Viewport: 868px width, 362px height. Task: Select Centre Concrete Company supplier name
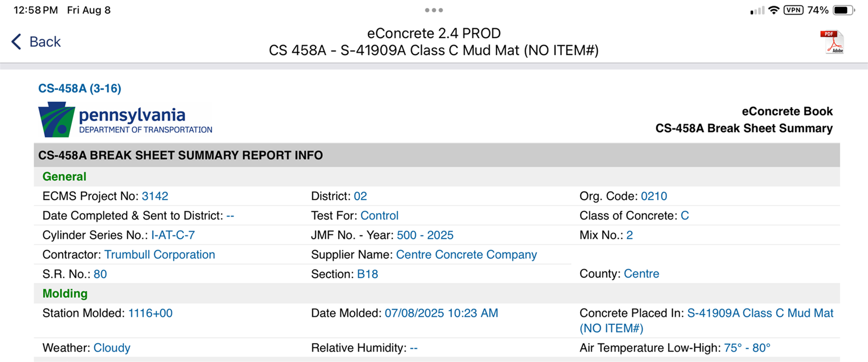pyautogui.click(x=466, y=254)
